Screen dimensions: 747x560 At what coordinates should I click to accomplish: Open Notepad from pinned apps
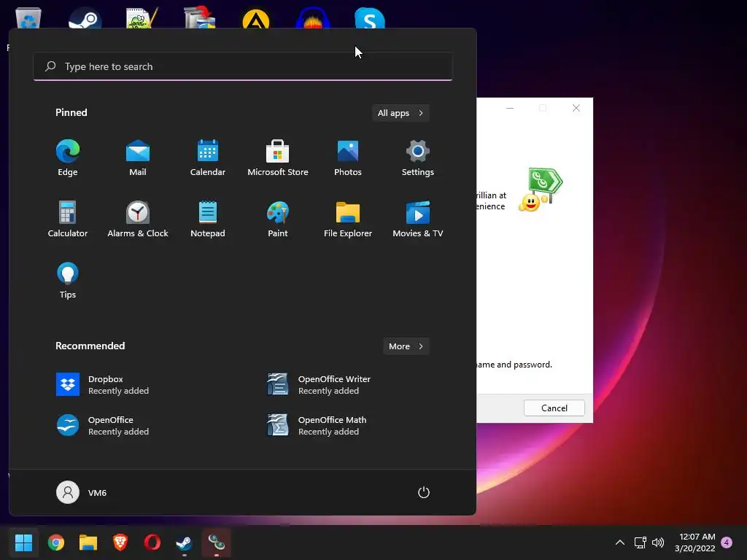tap(208, 219)
